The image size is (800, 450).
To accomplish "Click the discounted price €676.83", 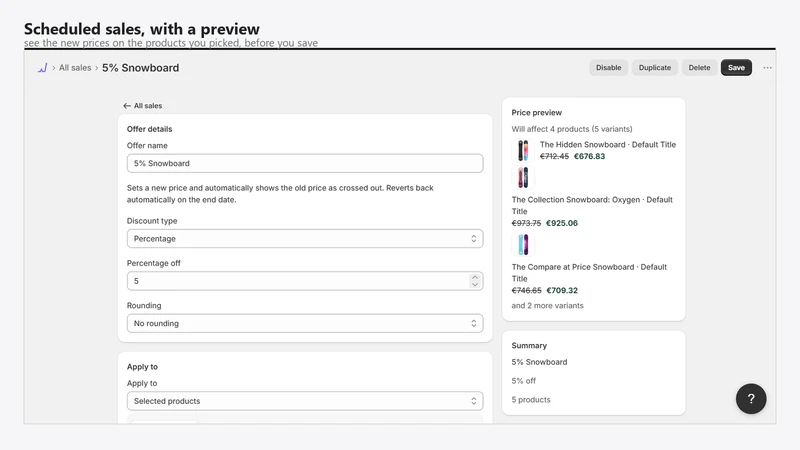I will 589,157.
